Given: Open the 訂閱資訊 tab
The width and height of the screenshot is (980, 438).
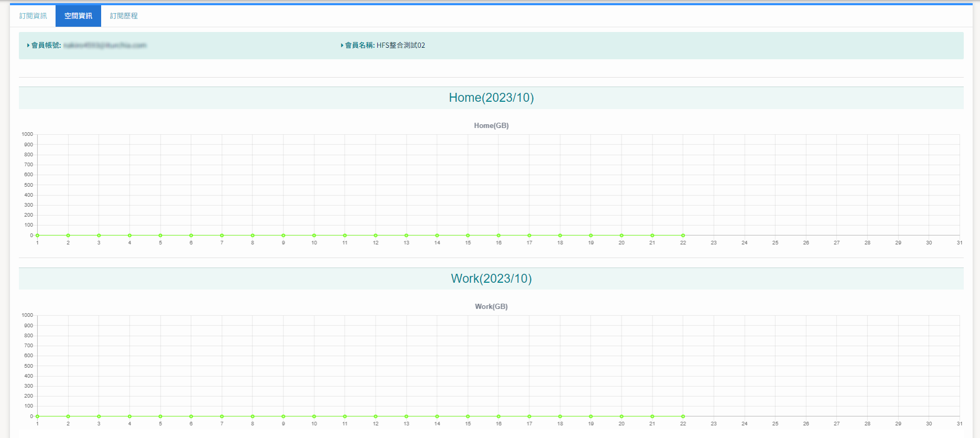Looking at the screenshot, I should tap(33, 16).
